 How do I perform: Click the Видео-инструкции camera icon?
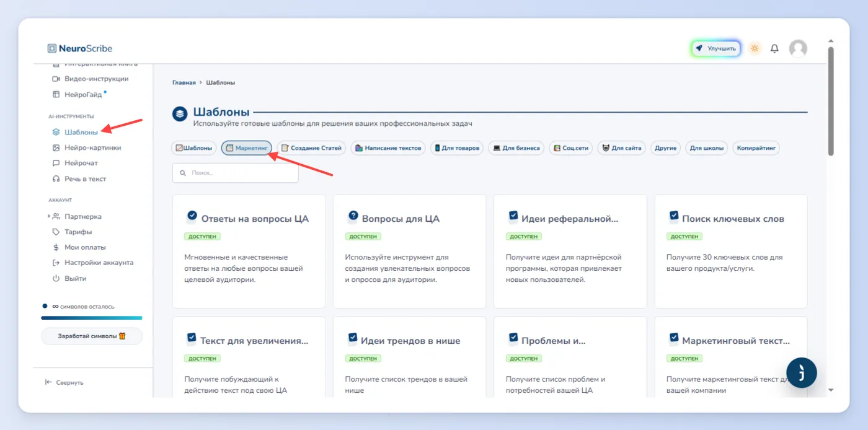[56, 79]
